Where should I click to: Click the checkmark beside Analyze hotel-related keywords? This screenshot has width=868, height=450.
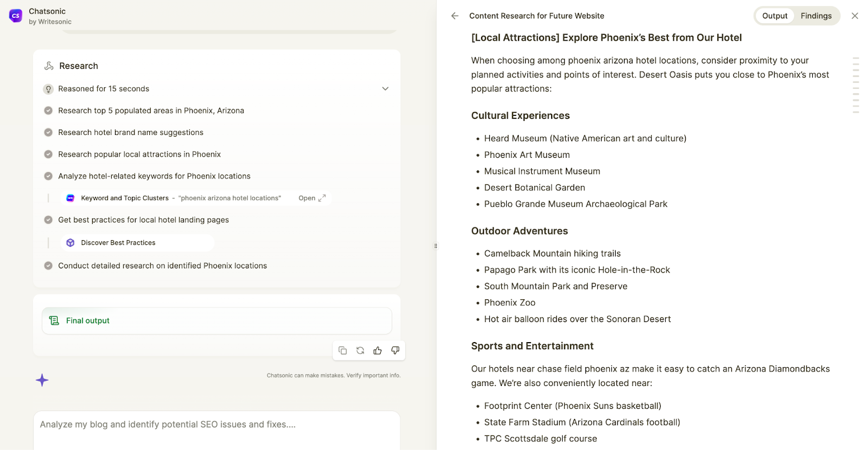coord(48,176)
